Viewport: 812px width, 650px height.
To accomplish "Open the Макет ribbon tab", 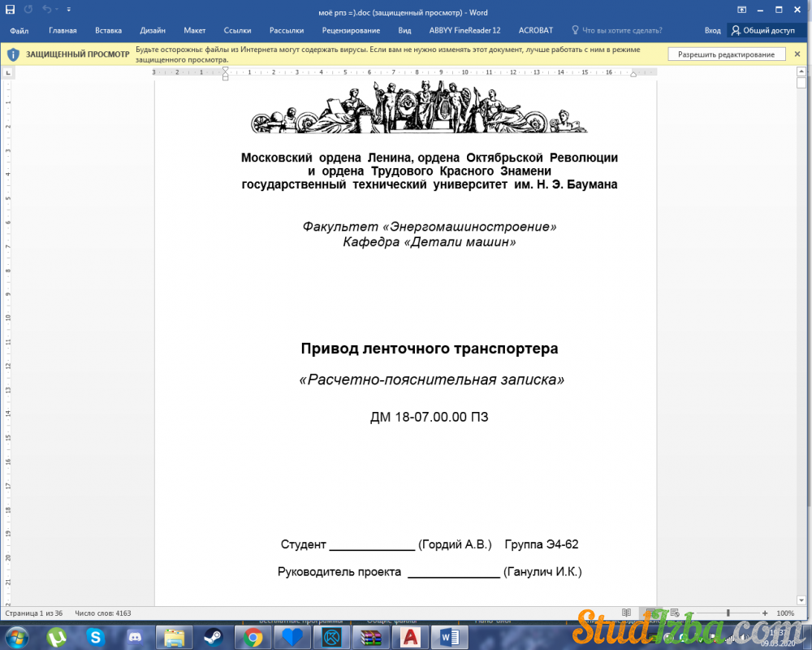I will (195, 31).
